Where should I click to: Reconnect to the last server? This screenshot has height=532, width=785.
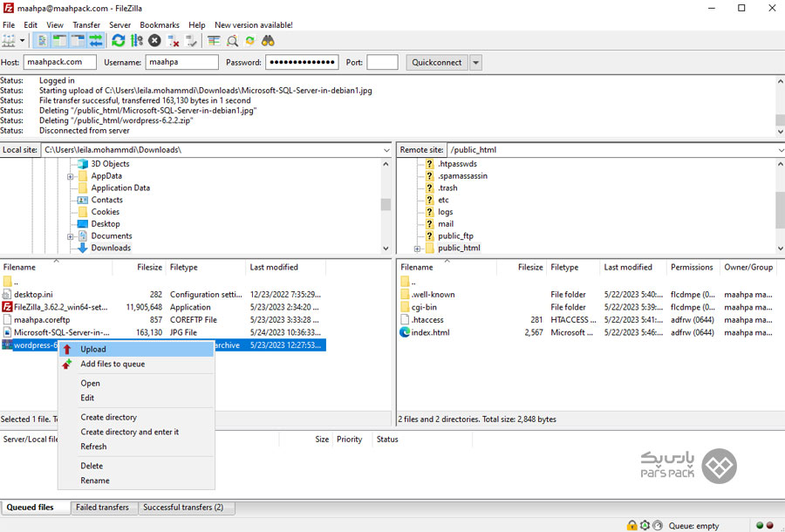coord(191,41)
